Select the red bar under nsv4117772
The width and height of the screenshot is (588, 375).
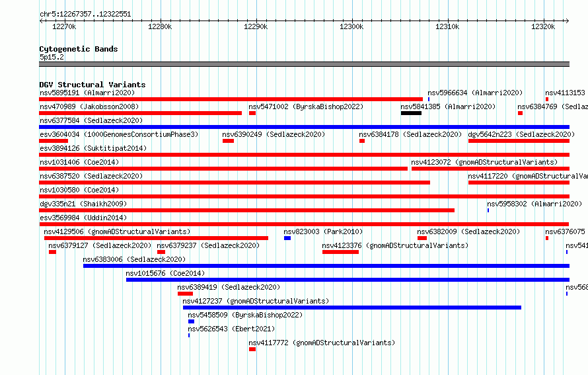click(252, 349)
